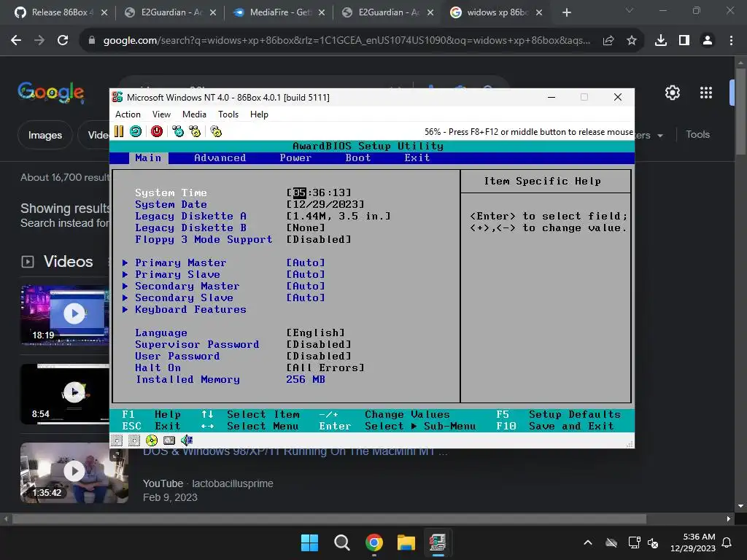Hard reset the emulated machine
747x560 pixels.
[136, 131]
